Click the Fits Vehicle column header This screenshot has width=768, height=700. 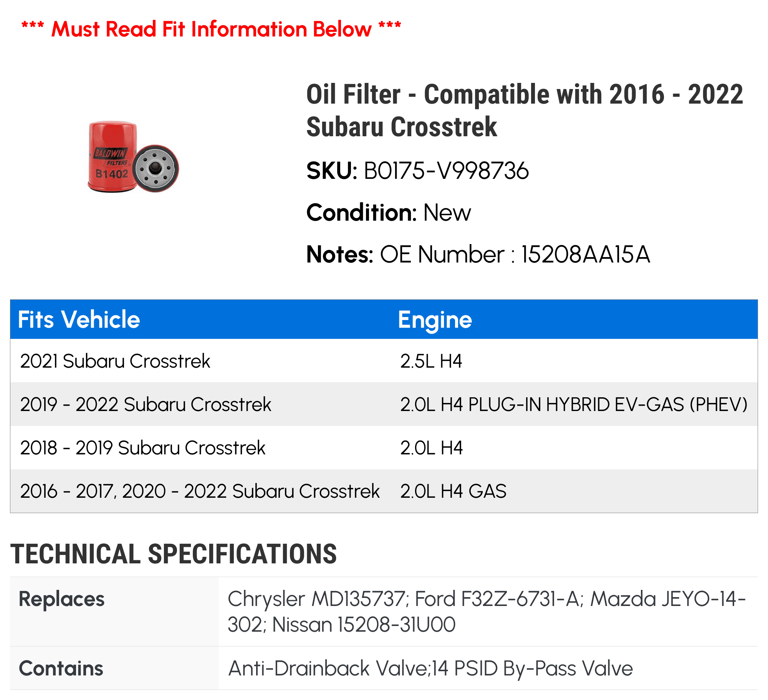79,319
